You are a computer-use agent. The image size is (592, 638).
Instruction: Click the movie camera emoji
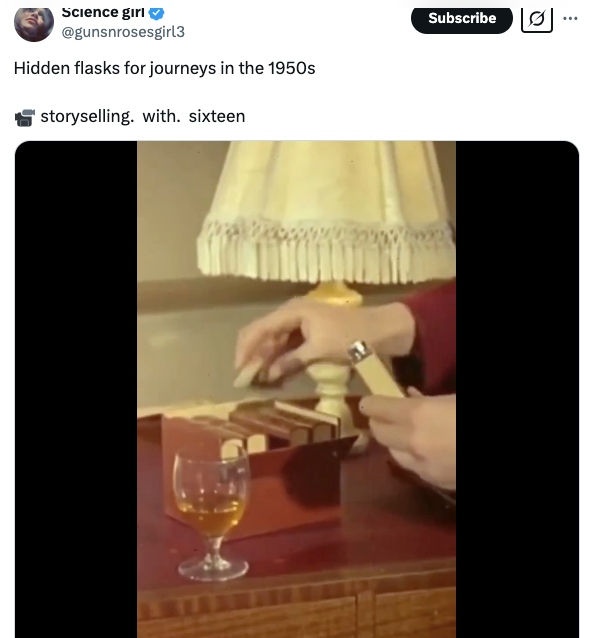tap(24, 118)
